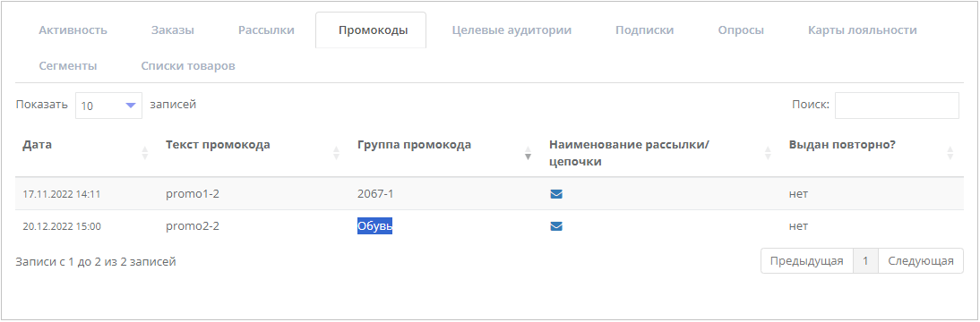980x322 pixels.
Task: Select page 1 in pagination
Action: (x=865, y=261)
